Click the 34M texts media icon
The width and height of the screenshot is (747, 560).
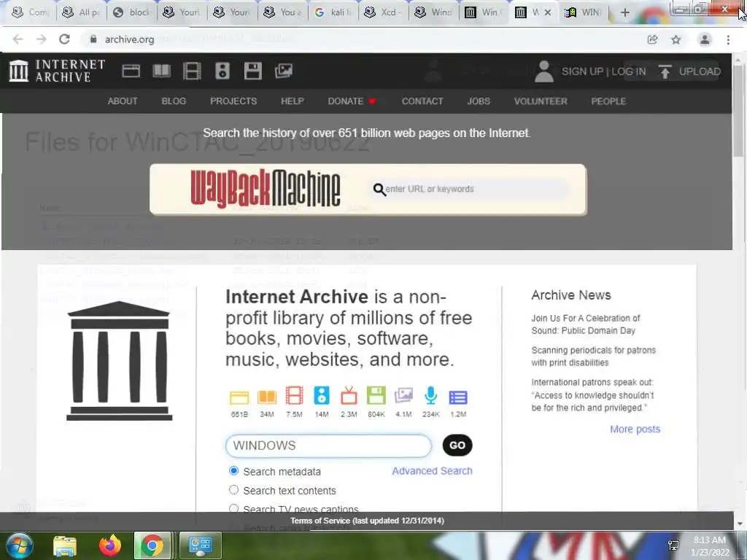(267, 397)
